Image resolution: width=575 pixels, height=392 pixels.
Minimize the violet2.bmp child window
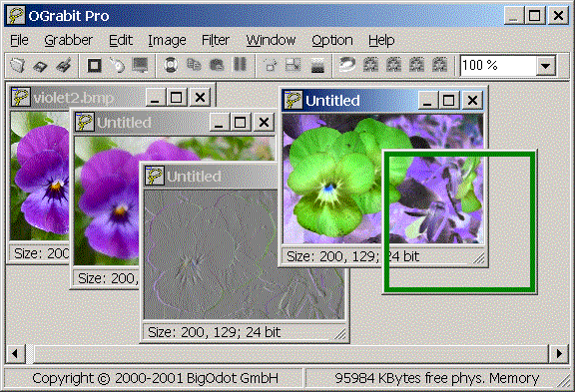(155, 98)
